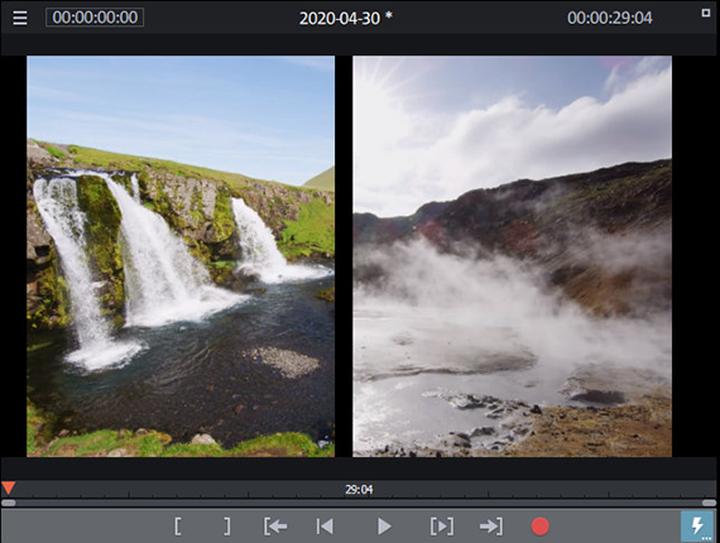
Task: Go to the beginning of the movie
Action: coord(324,526)
